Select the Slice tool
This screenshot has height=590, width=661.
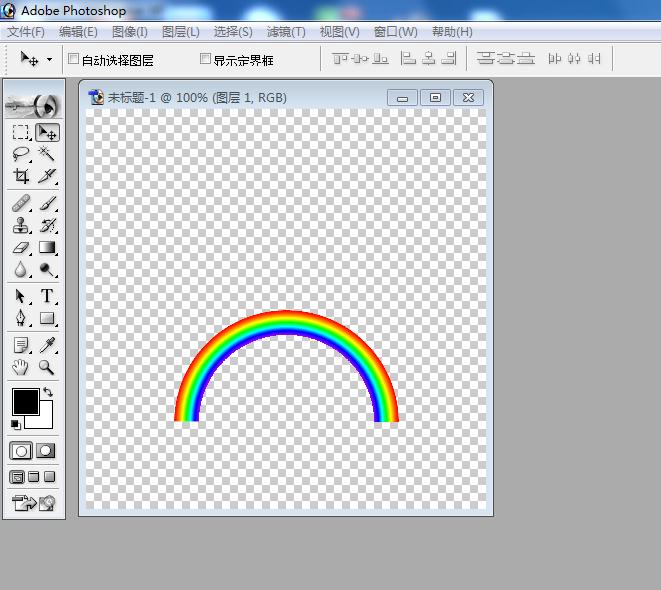tap(47, 176)
